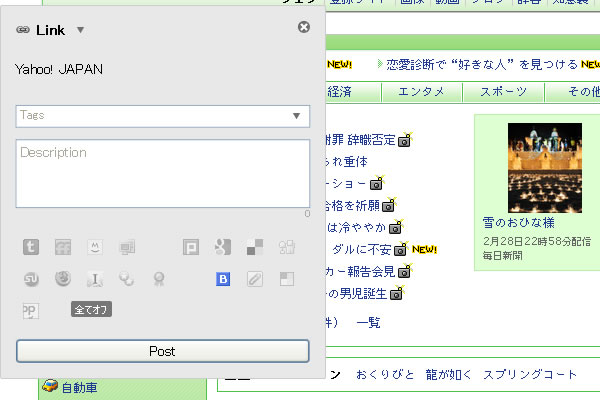Search the keyword 龍が如く
Screen dimensions: 600x400
coord(449,374)
